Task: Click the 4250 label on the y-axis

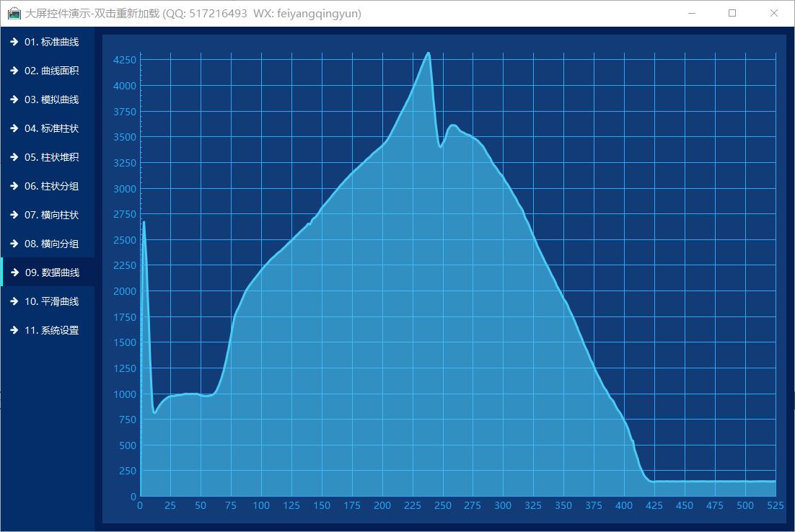Action: pos(124,60)
